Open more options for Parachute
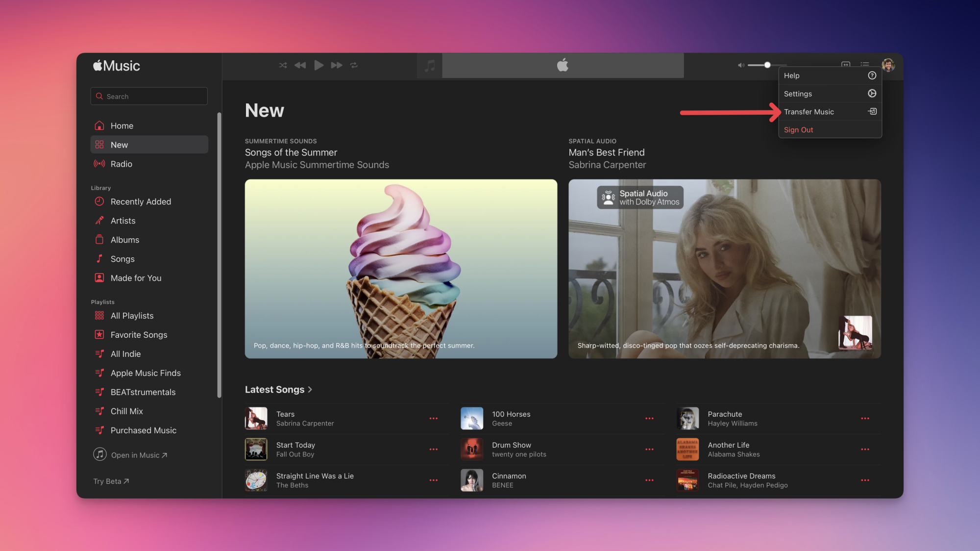 point(865,419)
